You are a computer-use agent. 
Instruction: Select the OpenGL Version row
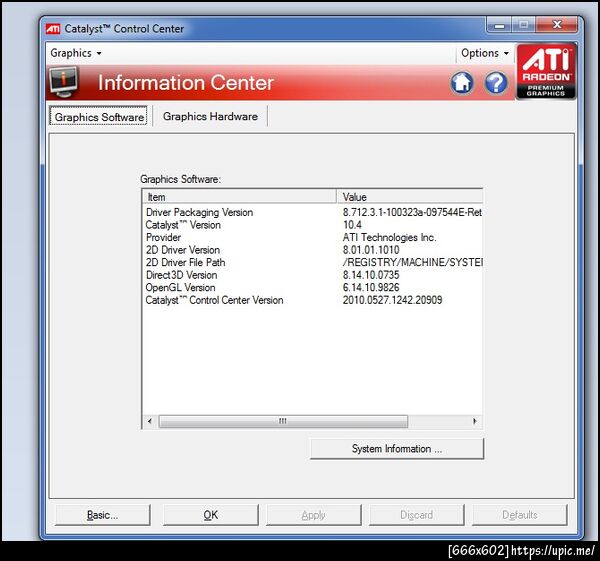point(312,288)
